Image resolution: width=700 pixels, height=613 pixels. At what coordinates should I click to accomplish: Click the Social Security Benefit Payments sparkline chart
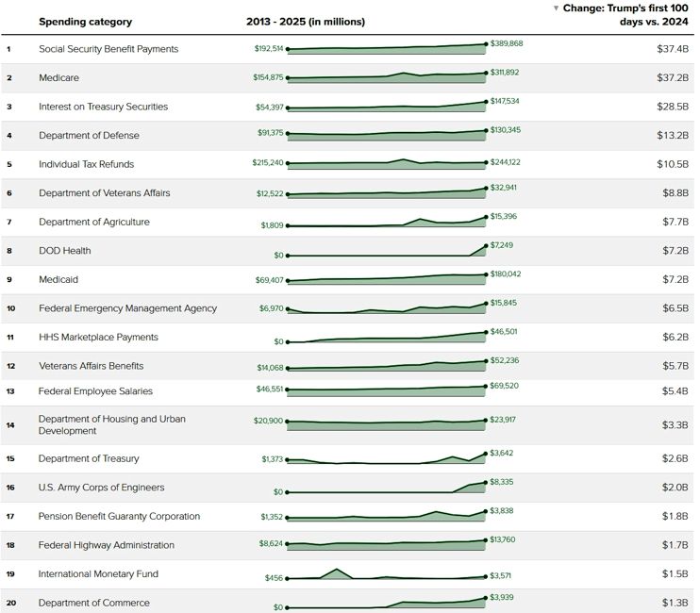[386, 48]
